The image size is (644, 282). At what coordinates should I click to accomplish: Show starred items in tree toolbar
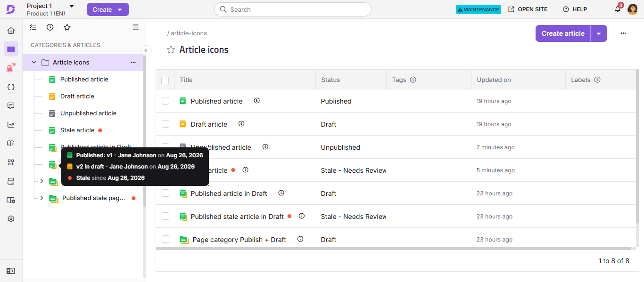(x=67, y=27)
